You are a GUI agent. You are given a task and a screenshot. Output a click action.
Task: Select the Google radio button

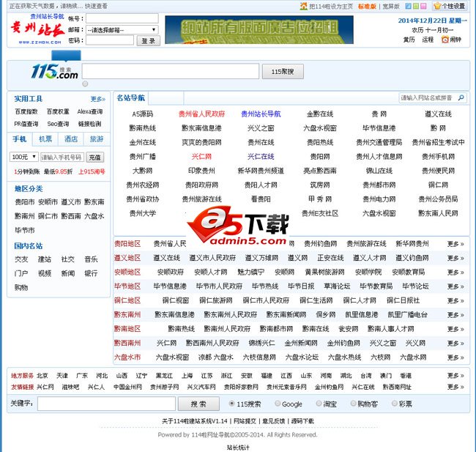[x=278, y=404]
